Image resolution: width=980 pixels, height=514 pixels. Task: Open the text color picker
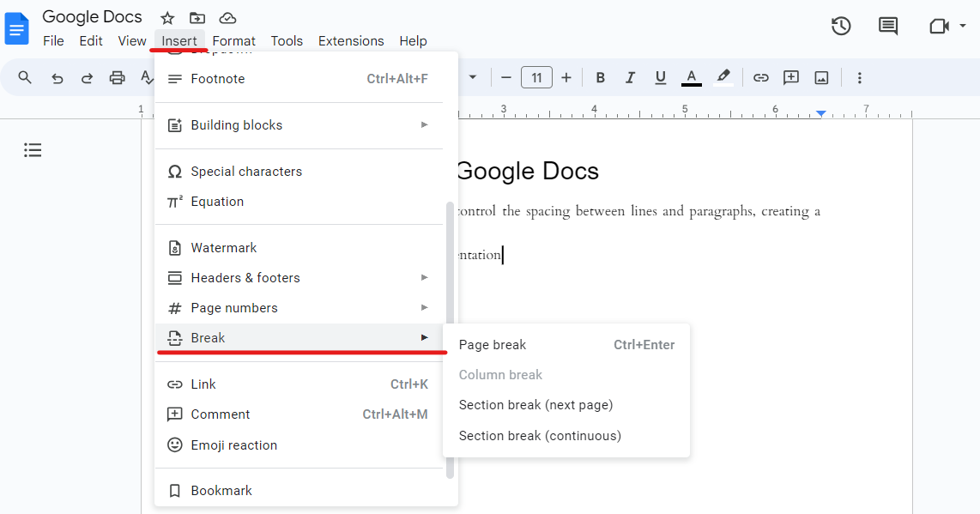point(692,78)
